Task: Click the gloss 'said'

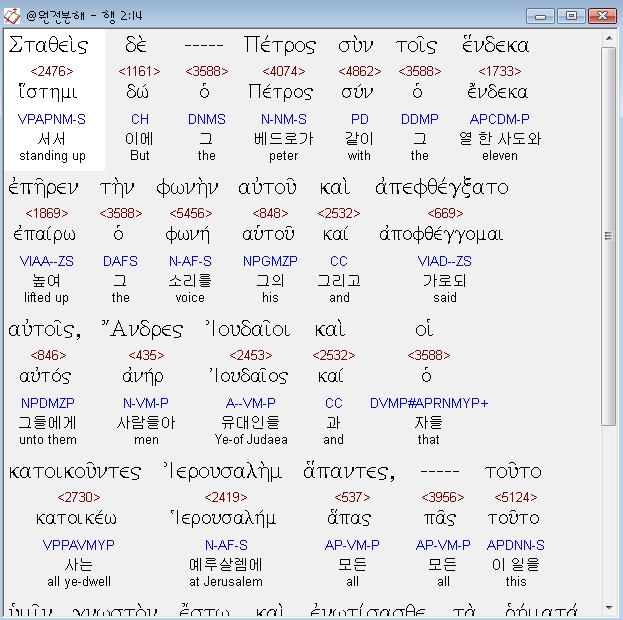Action: [x=445, y=297]
